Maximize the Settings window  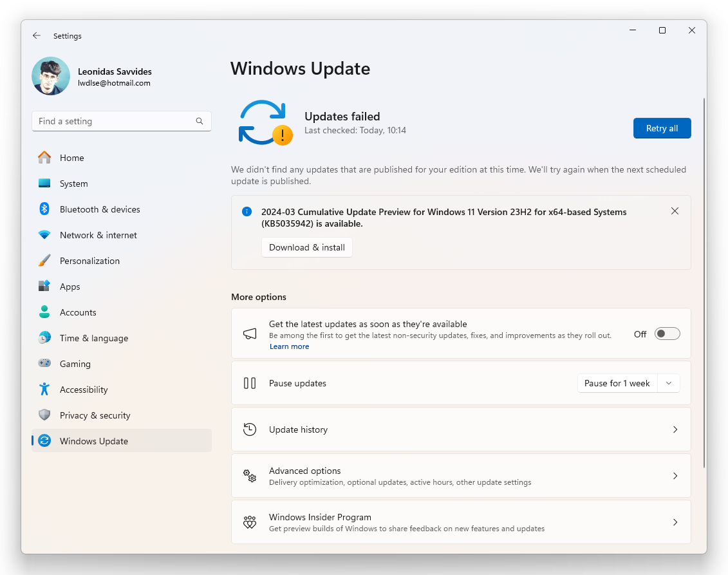662,30
